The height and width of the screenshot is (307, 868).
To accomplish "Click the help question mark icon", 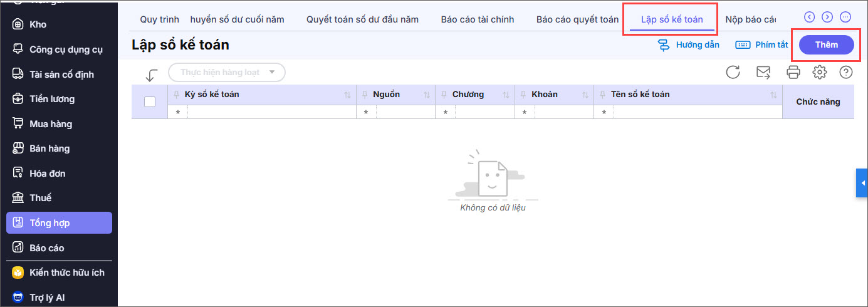I will pyautogui.click(x=845, y=73).
